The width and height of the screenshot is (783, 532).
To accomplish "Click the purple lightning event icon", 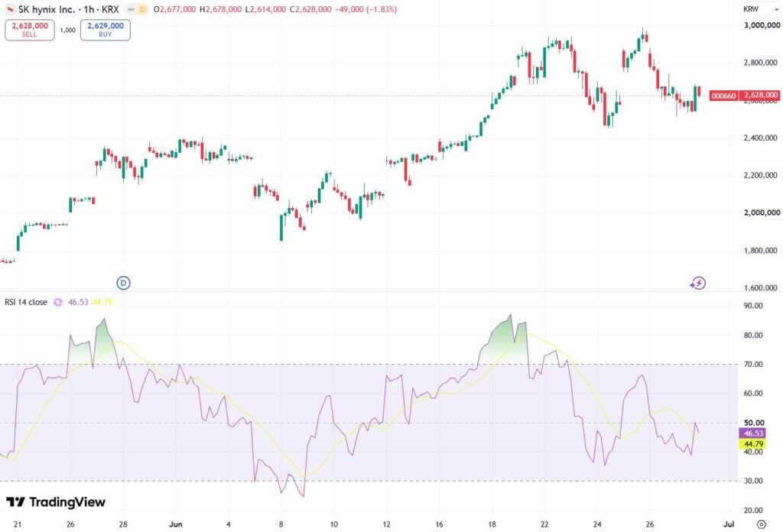I will click(x=697, y=284).
